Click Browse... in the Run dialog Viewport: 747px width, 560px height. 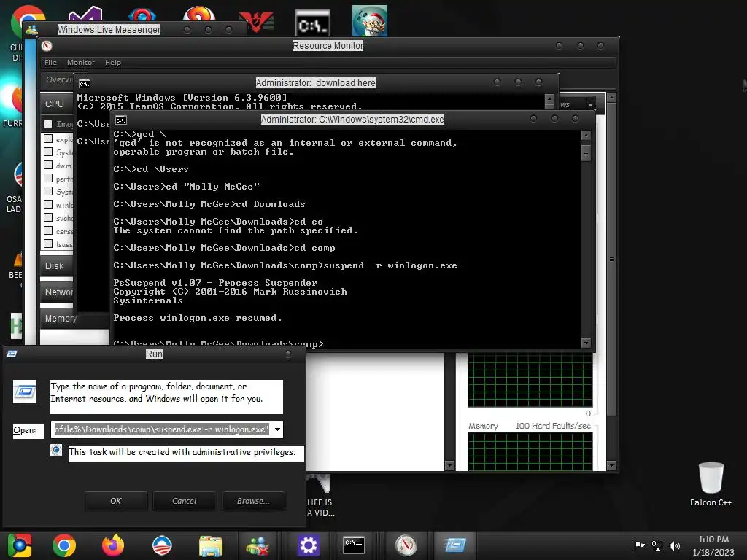point(253,501)
